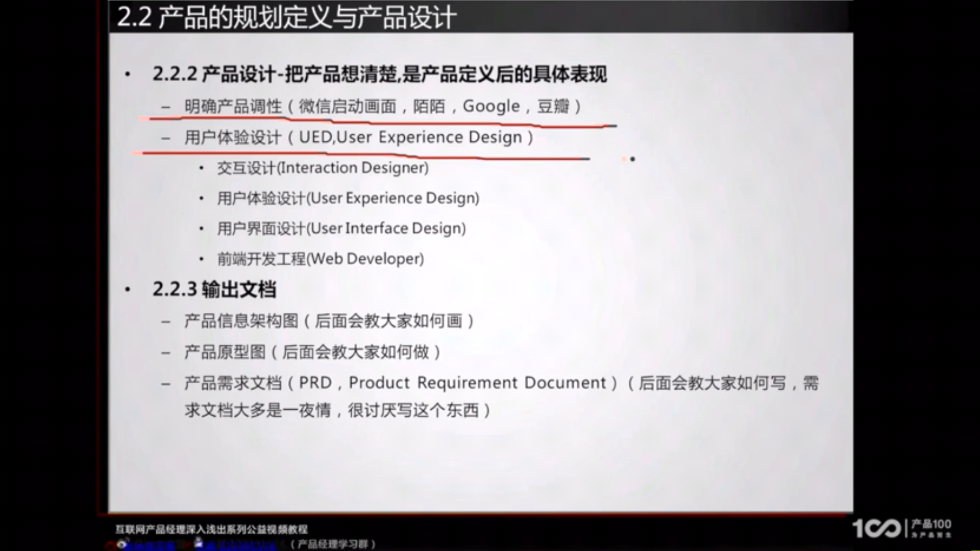Click the 产品信息架构图 line
The image size is (980, 551).
(x=329, y=321)
